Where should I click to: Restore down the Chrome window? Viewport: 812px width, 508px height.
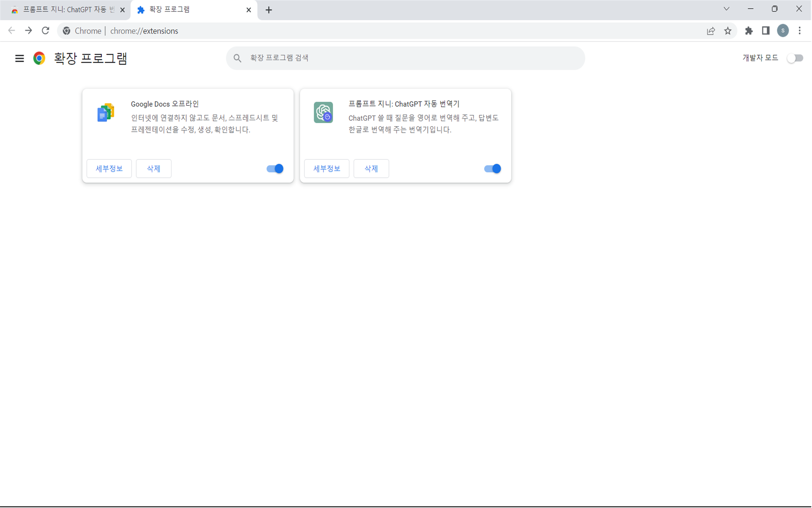(x=775, y=9)
